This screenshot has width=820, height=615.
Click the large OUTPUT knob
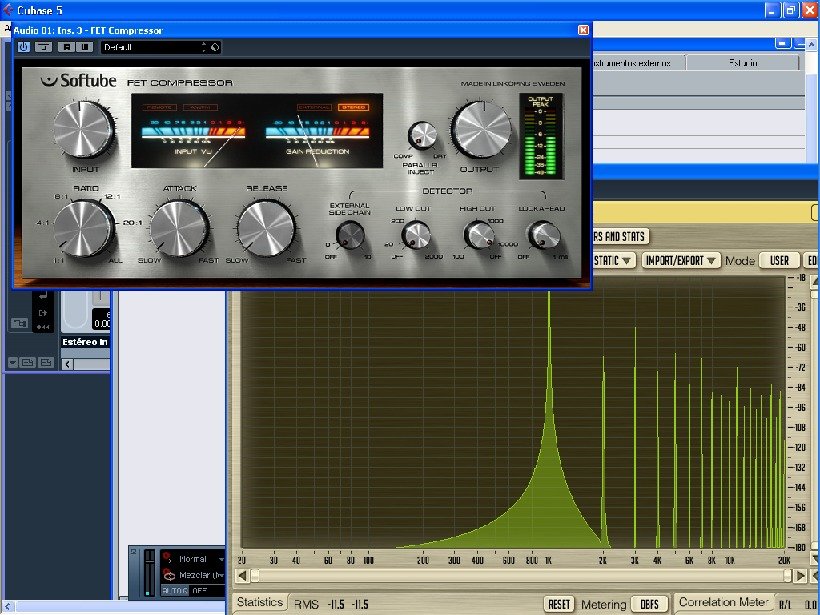click(x=481, y=129)
